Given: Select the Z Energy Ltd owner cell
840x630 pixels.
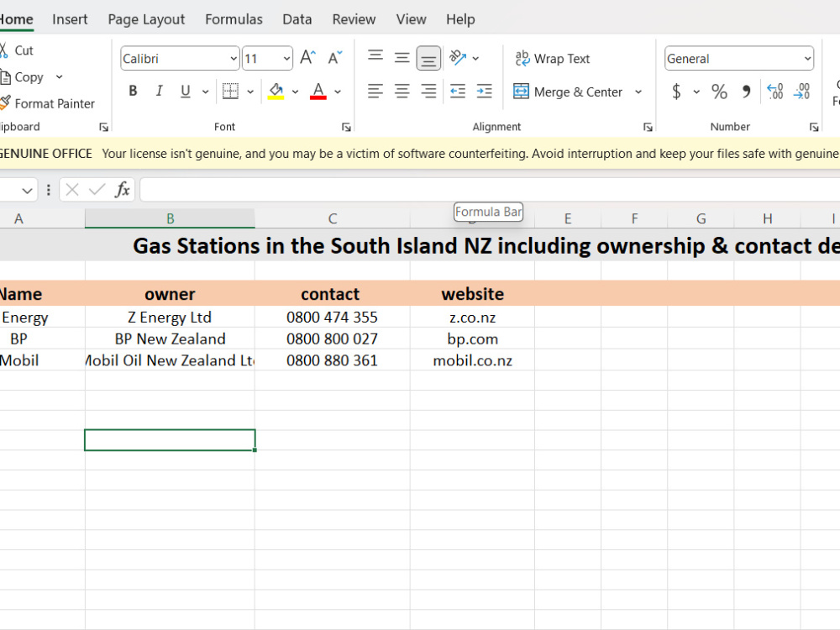Looking at the screenshot, I should click(x=170, y=318).
